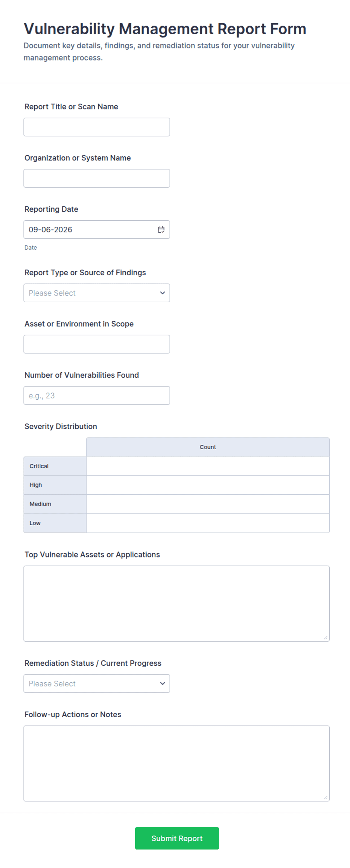
Task: Click the Critical severity count cell
Action: point(208,466)
